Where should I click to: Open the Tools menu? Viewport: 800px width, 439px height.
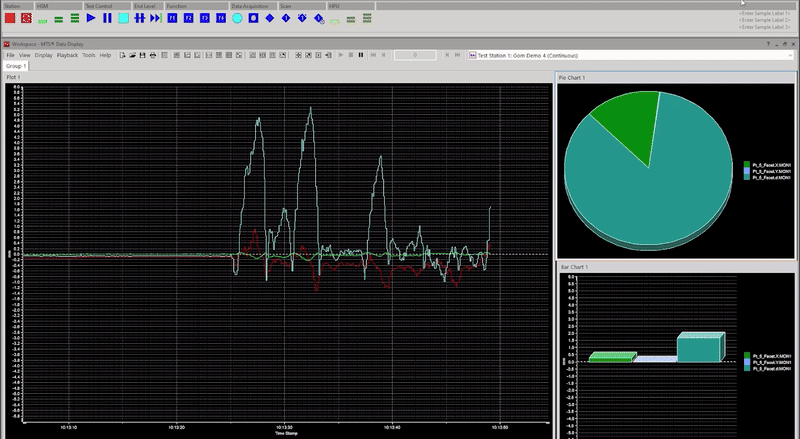(89, 55)
